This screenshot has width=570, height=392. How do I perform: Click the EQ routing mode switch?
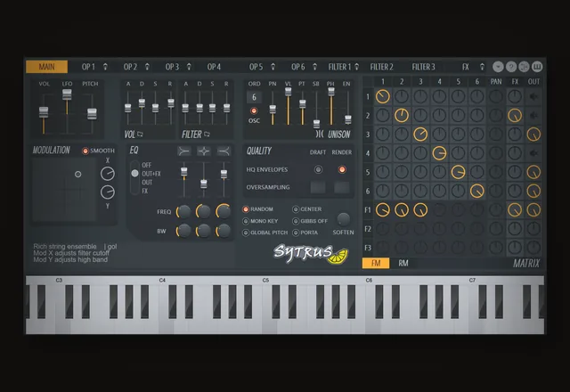134,178
